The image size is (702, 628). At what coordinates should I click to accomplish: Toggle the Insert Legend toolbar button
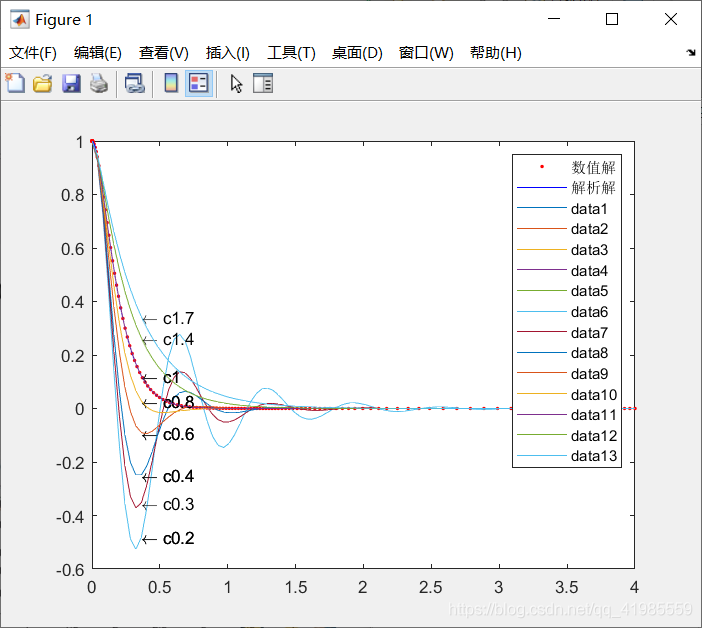[x=199, y=83]
